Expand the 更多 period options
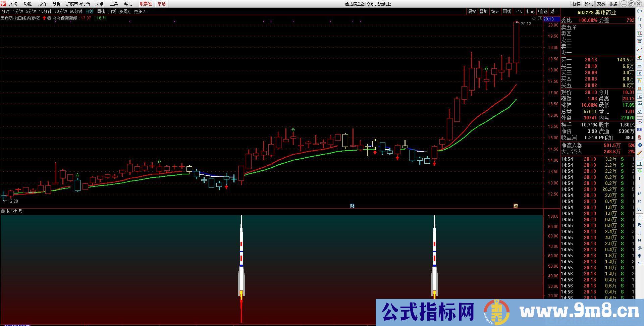The width and height of the screenshot is (644, 326). [140, 11]
